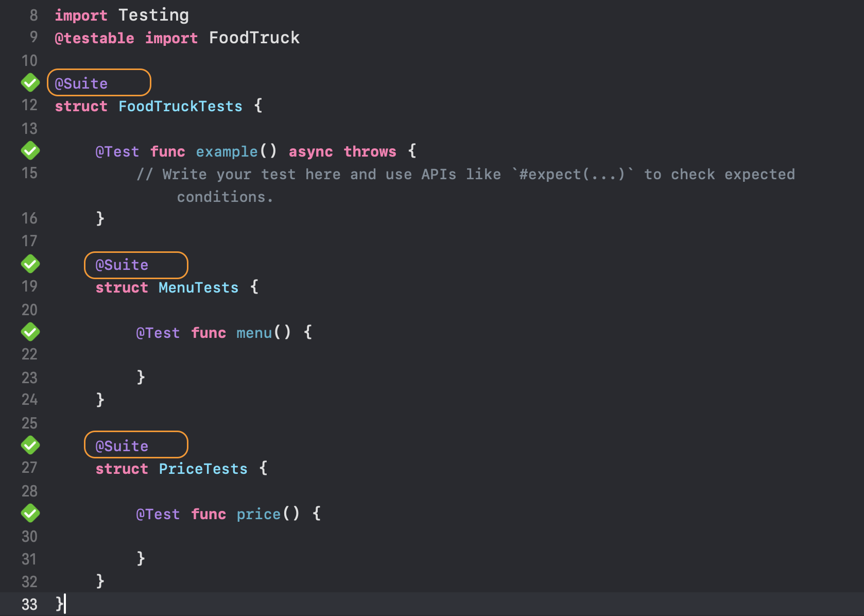The image size is (864, 616).
Task: Click the func keyword before example
Action: coord(167,151)
